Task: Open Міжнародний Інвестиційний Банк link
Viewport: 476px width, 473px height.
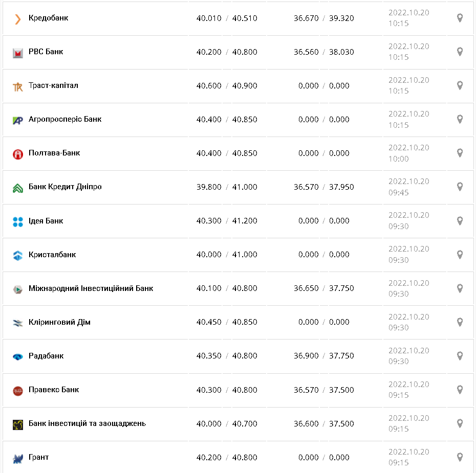Action: [91, 288]
